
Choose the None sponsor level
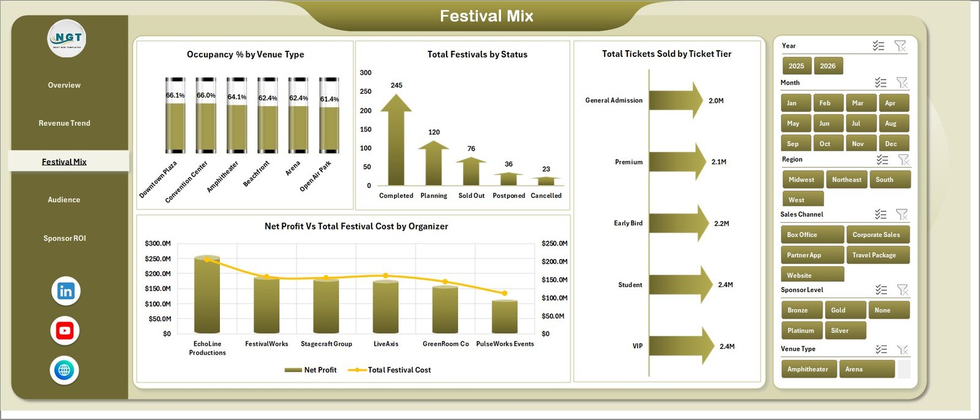(x=889, y=310)
